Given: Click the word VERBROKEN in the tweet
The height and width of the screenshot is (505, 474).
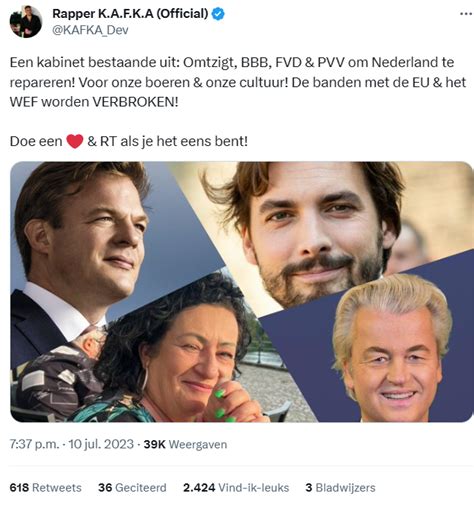Looking at the screenshot, I should point(135,102).
